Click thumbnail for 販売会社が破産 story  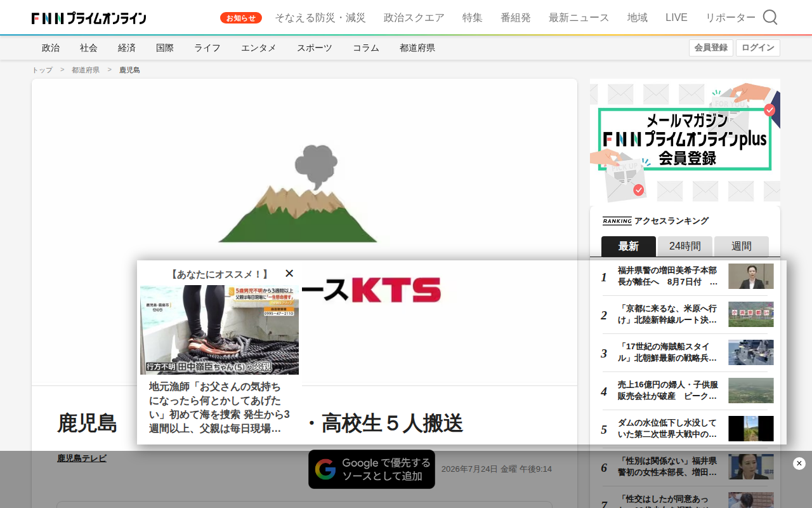pyautogui.click(x=751, y=391)
